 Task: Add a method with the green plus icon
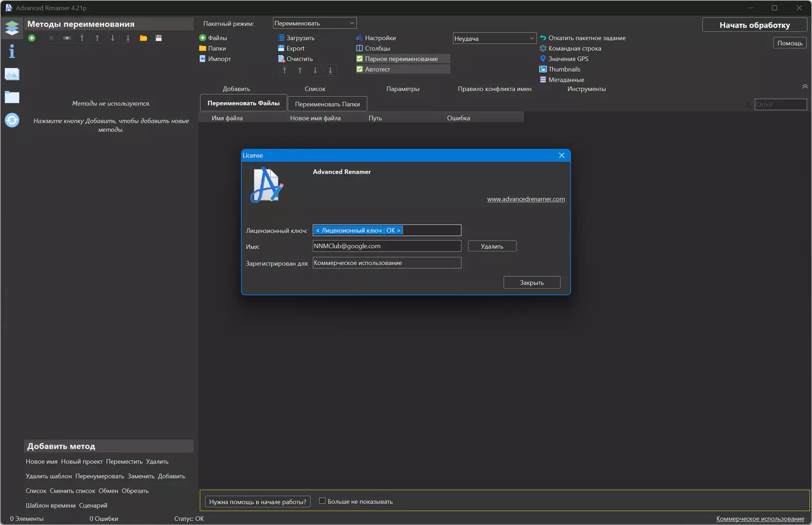(x=32, y=38)
